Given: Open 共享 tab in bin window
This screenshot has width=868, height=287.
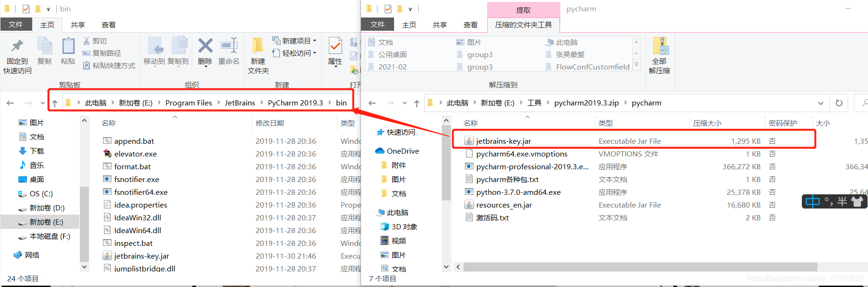Looking at the screenshot, I should pyautogui.click(x=78, y=25).
